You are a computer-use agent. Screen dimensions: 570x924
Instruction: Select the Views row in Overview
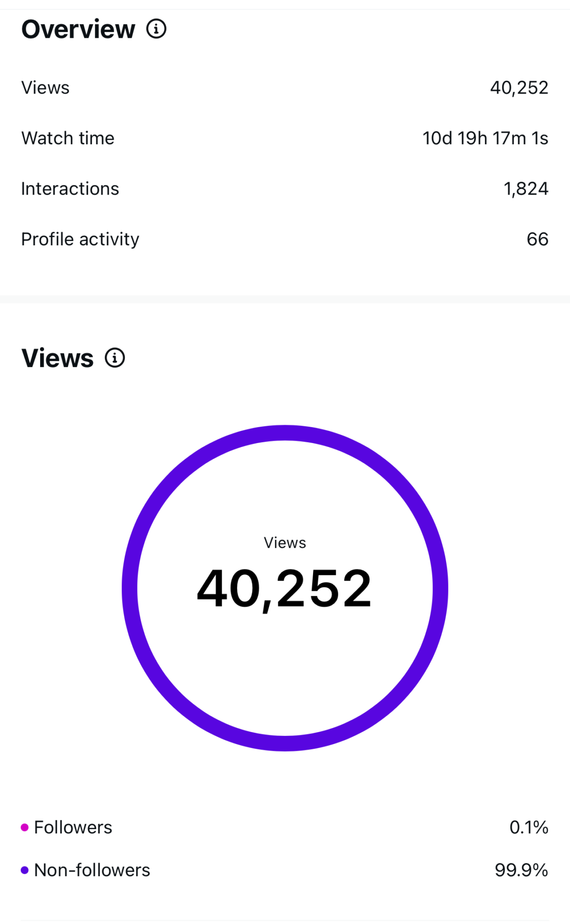point(45,88)
